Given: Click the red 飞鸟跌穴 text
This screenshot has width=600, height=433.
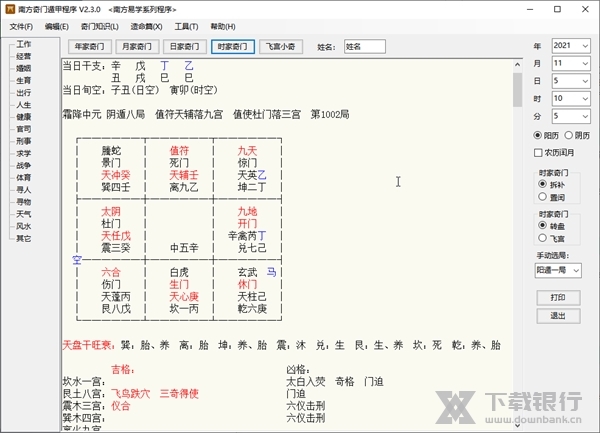Looking at the screenshot, I should [130, 394].
